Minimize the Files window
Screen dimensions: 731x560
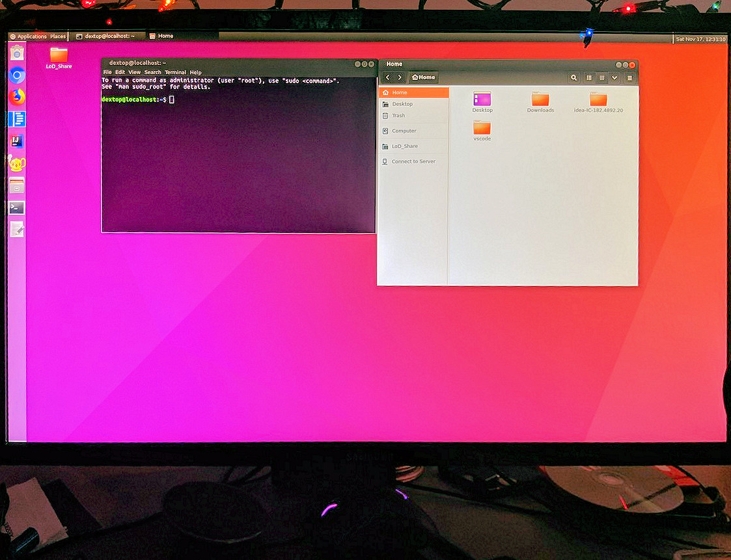point(618,65)
